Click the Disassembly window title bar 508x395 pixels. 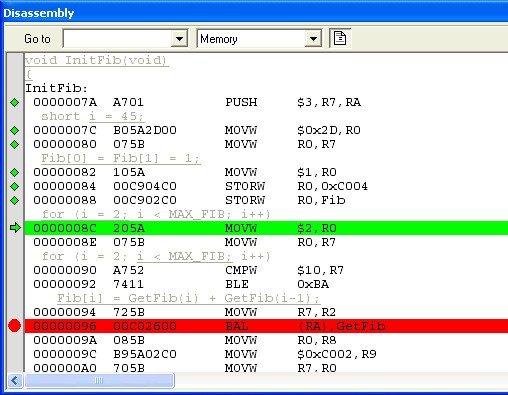click(254, 13)
